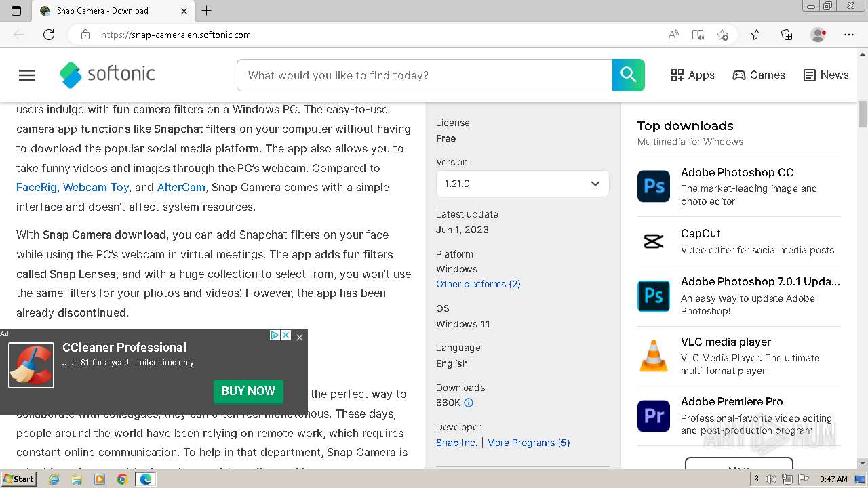
Task: Focus the 'What would you like to find today?' search field
Action: (425, 75)
